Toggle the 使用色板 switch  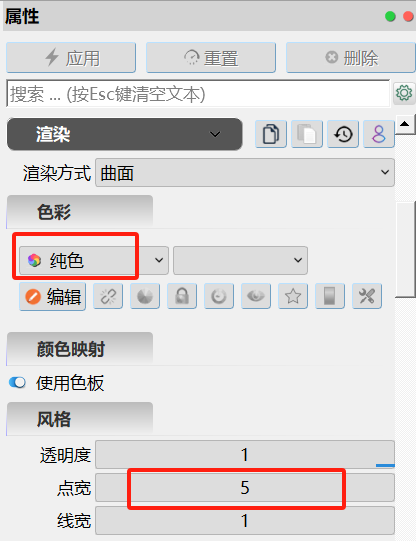[x=17, y=382]
